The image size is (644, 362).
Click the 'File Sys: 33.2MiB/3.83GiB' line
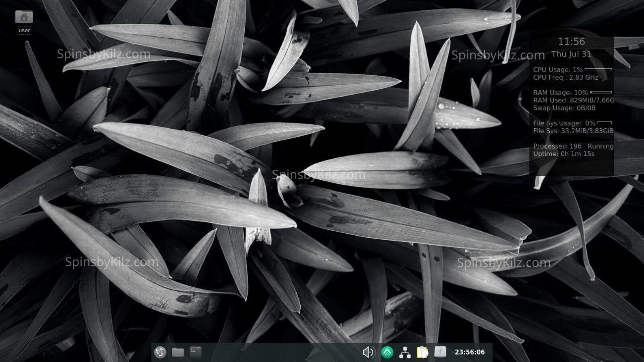tap(574, 131)
